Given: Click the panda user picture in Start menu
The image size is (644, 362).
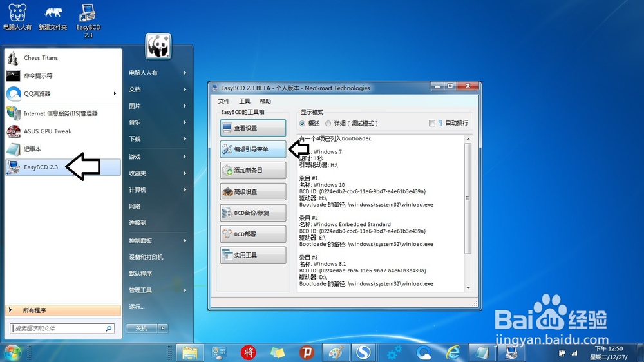Looking at the screenshot, I should [x=158, y=46].
